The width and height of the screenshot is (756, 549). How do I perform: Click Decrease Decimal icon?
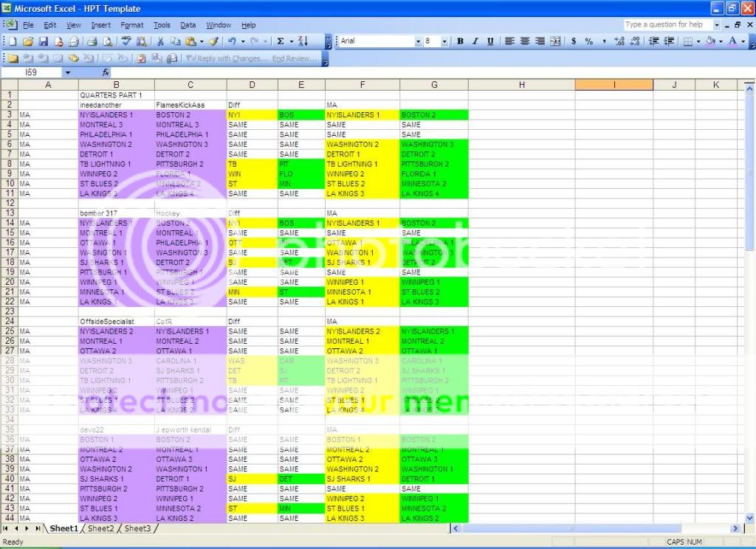[635, 41]
